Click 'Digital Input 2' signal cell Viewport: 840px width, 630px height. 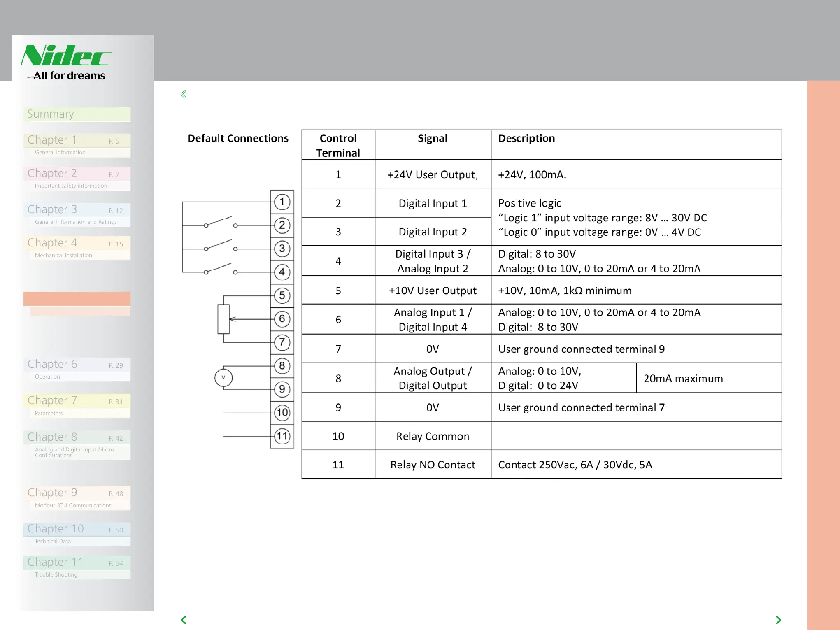pyautogui.click(x=433, y=232)
